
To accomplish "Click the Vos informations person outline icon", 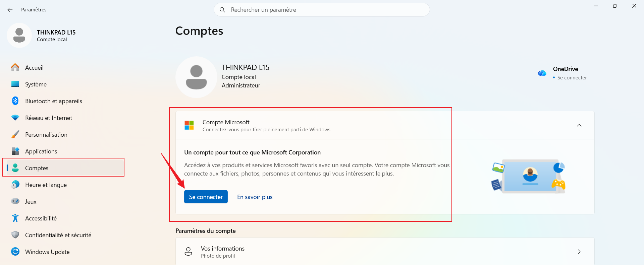I will (189, 252).
